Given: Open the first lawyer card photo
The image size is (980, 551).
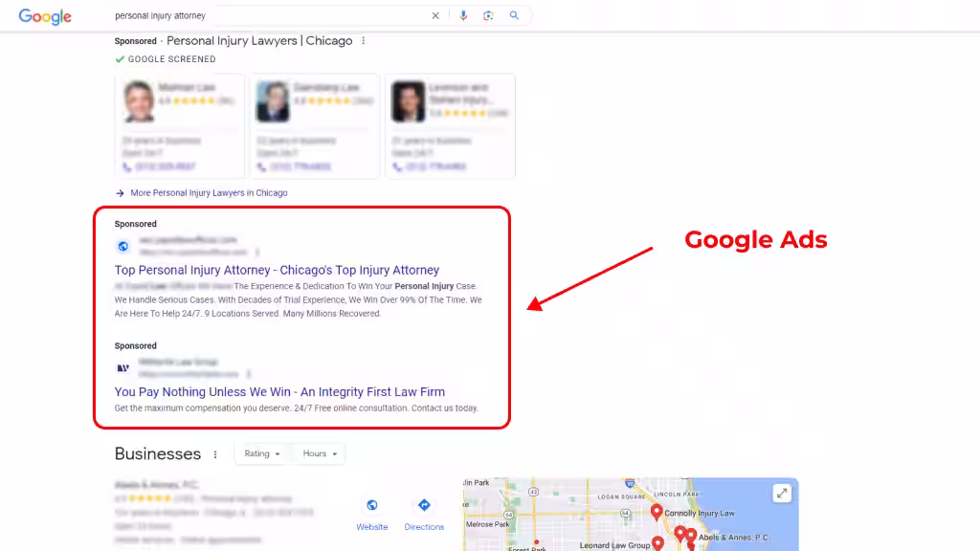Looking at the screenshot, I should click(x=139, y=101).
